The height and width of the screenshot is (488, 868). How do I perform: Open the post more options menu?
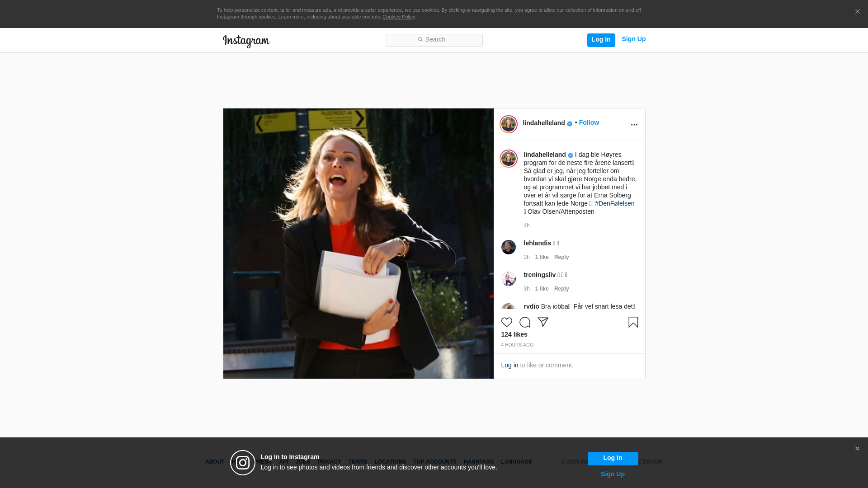click(x=634, y=125)
